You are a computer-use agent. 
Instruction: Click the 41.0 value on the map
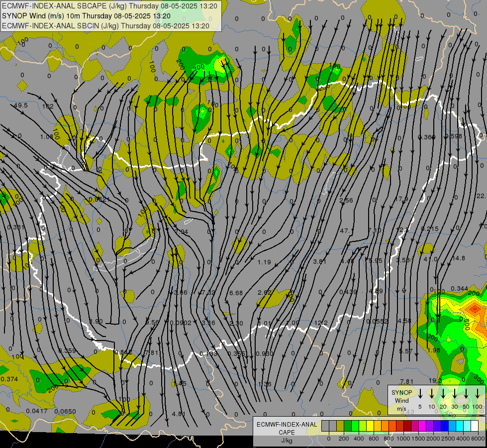pos(430,259)
